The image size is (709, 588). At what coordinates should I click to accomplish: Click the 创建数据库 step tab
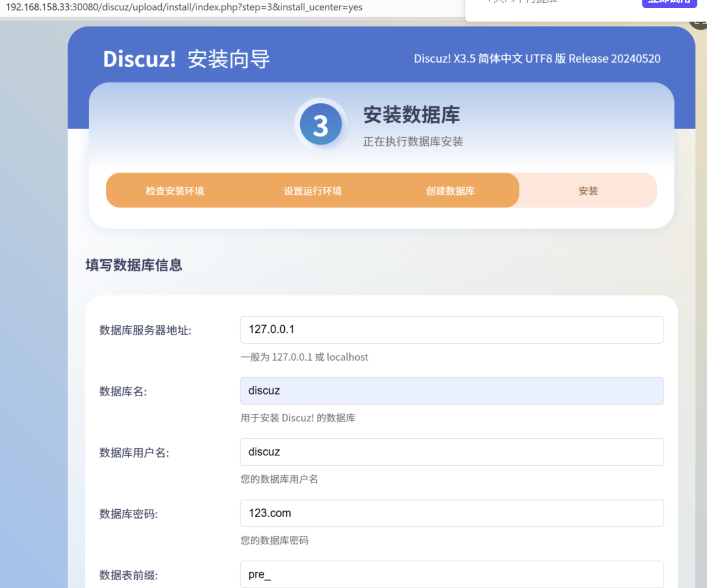[450, 191]
